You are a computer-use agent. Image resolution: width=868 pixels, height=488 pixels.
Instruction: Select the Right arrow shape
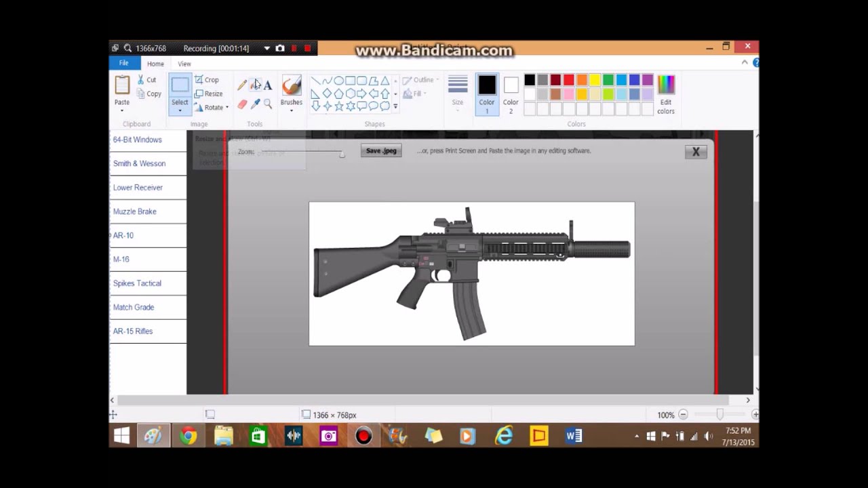click(361, 94)
